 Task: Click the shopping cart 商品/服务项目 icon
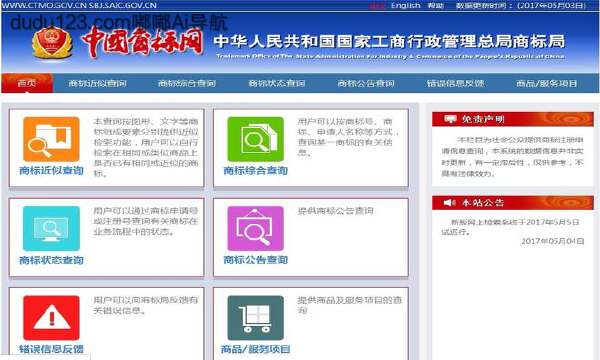pyautogui.click(x=256, y=318)
